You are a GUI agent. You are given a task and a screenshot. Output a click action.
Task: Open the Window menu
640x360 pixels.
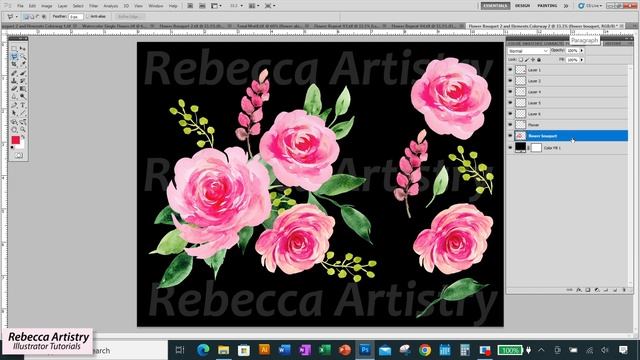(x=156, y=6)
